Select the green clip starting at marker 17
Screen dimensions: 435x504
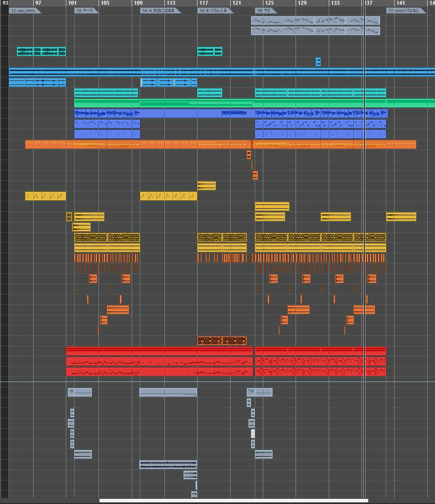tap(410, 103)
